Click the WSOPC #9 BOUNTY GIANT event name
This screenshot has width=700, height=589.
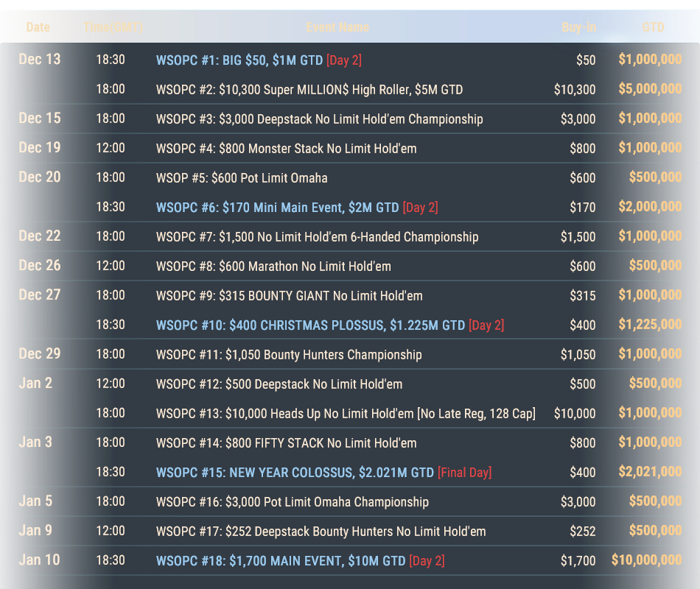290,295
